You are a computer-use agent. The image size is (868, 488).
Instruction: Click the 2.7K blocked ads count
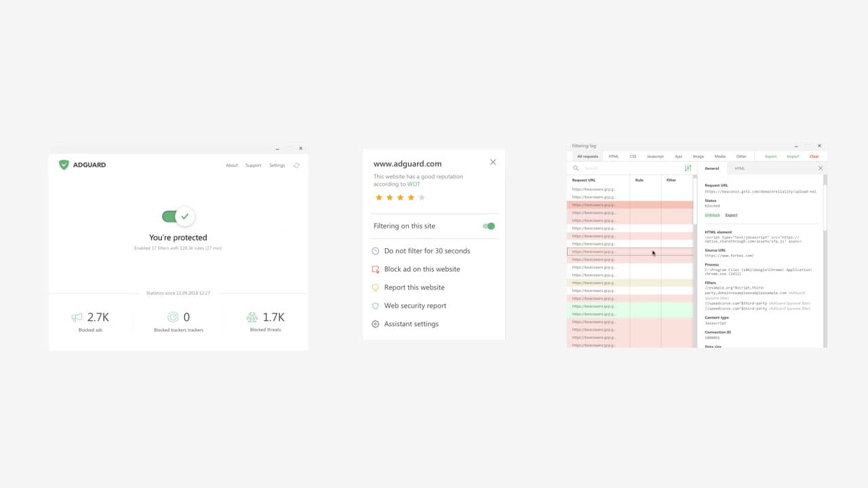click(x=98, y=317)
